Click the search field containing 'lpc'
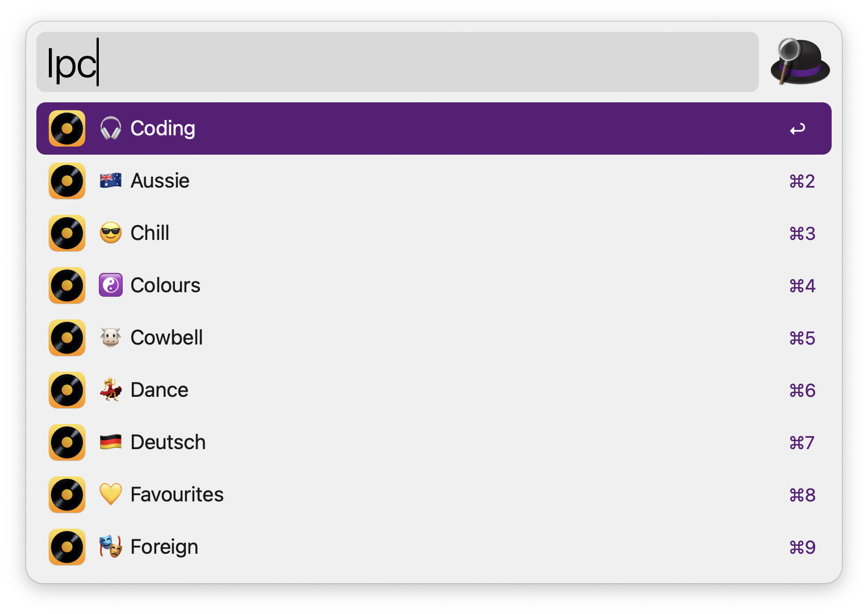Viewport: 868px width, 614px height. click(x=398, y=63)
